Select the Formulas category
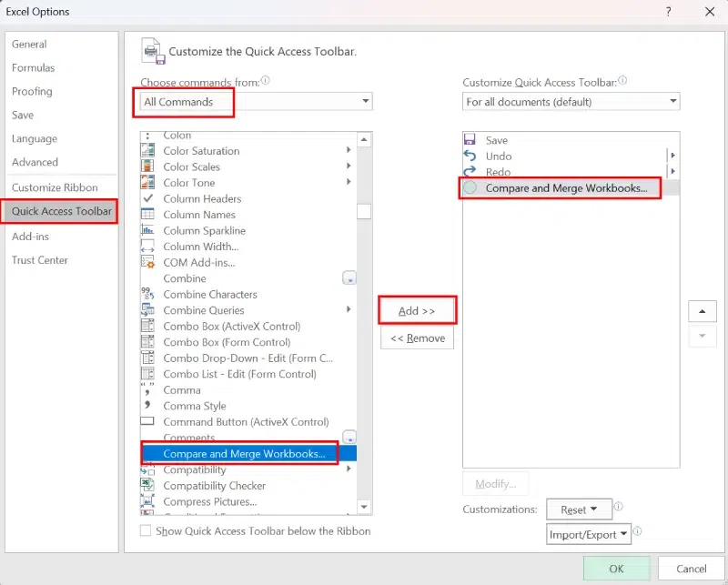This screenshot has height=585, width=728. [x=33, y=68]
